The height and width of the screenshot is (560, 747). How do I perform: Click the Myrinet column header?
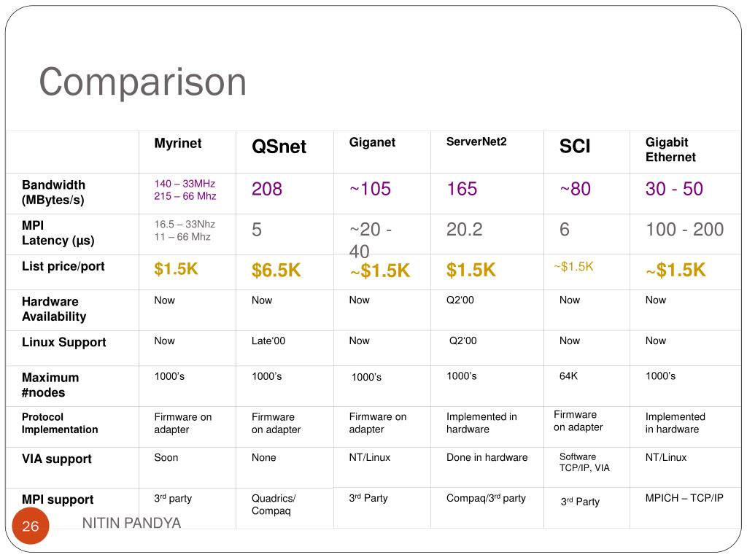[178, 144]
